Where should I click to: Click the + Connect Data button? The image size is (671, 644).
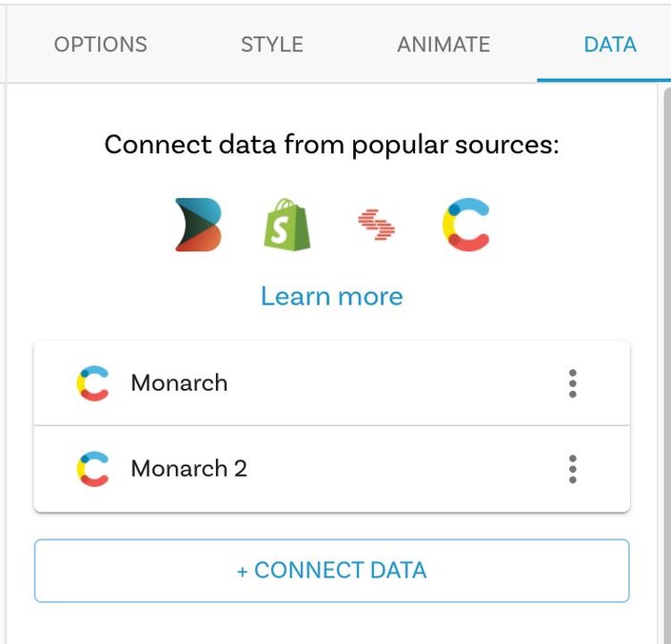(x=331, y=571)
